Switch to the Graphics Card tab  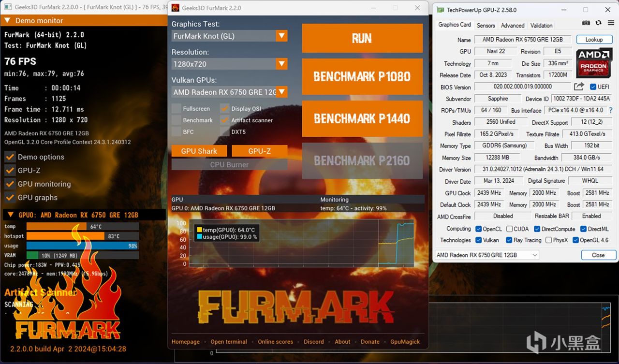[x=454, y=25]
